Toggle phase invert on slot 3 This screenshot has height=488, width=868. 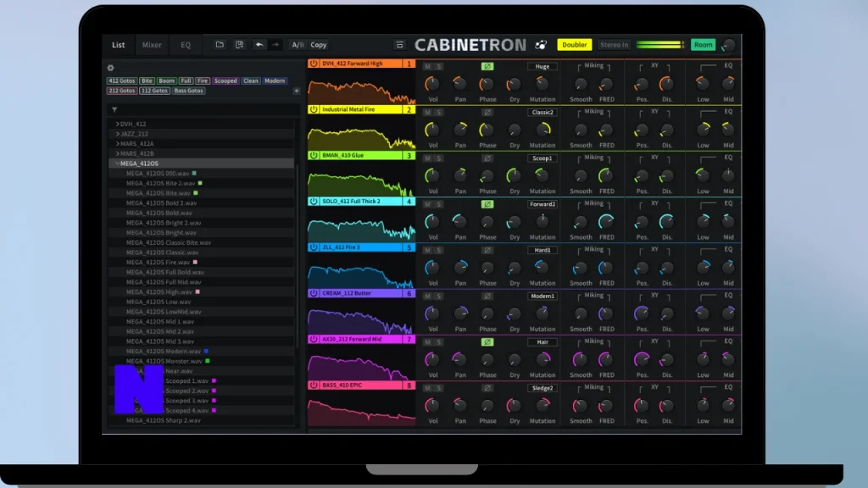tap(487, 158)
